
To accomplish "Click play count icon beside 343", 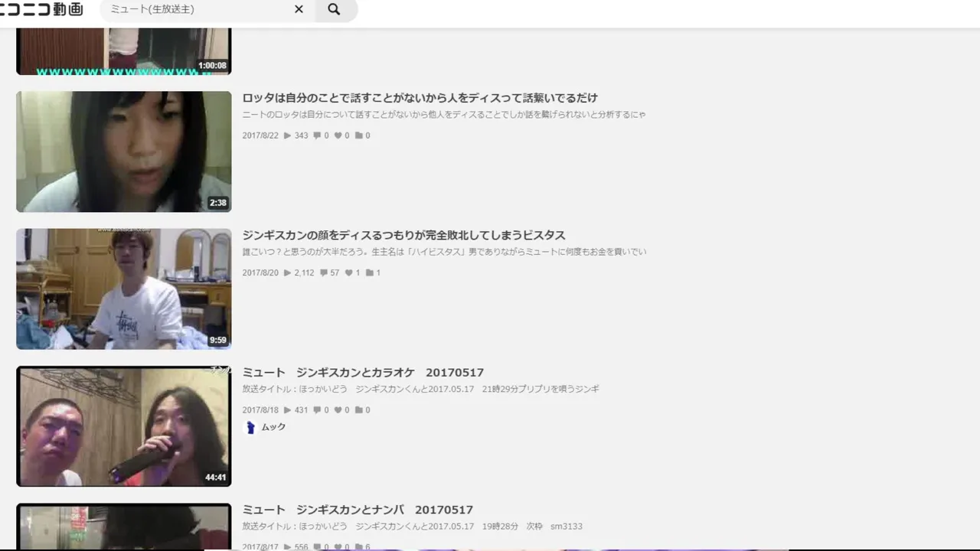I will click(288, 135).
